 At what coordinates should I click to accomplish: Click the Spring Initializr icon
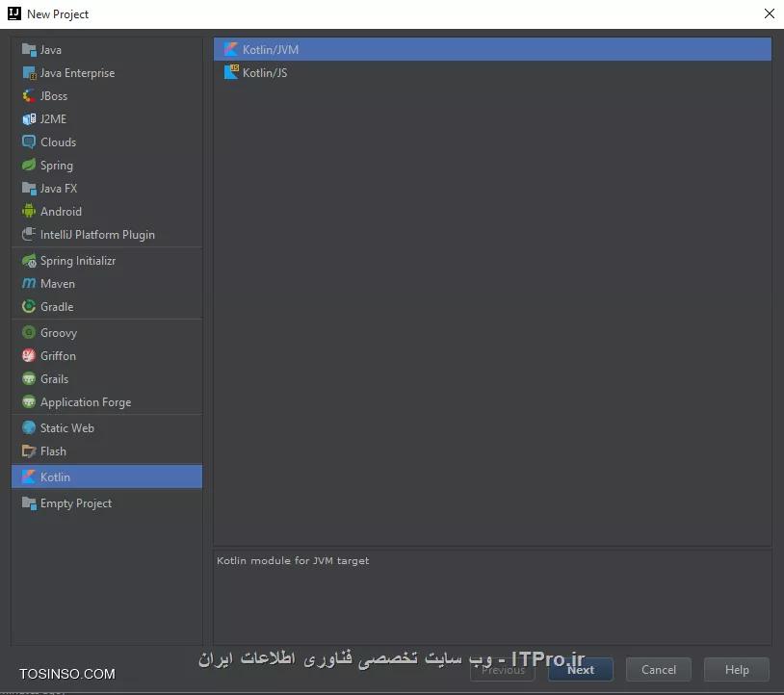pos(29,260)
